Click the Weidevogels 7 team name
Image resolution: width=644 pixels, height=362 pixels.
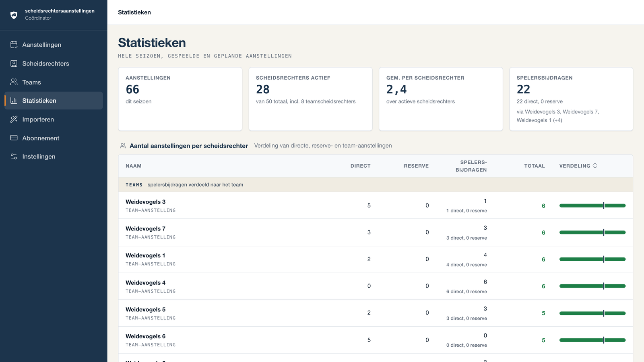(x=145, y=228)
